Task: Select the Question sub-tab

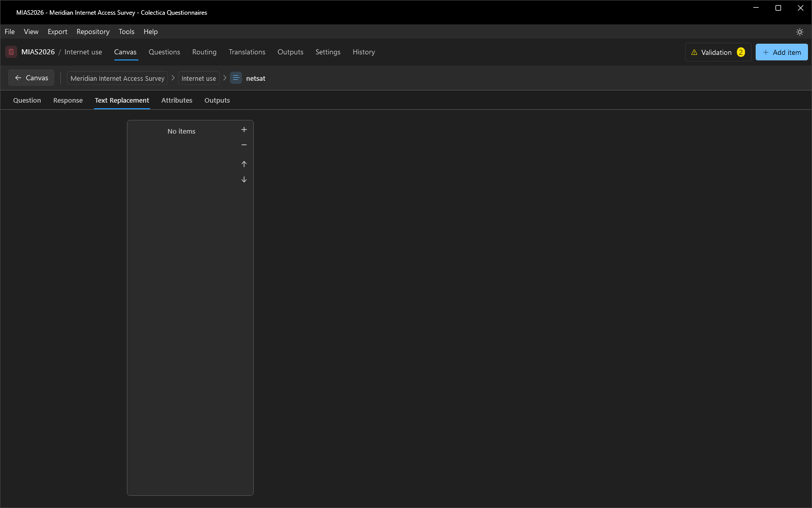Action: [x=27, y=100]
